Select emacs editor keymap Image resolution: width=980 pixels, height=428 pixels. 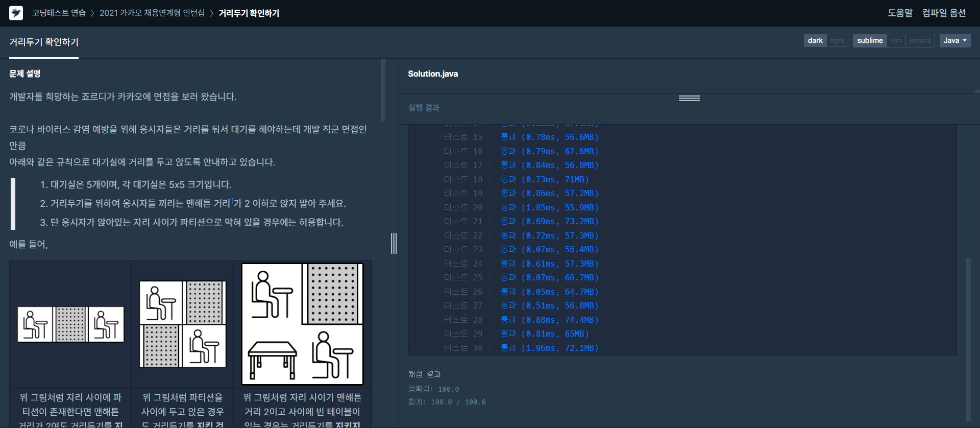920,40
